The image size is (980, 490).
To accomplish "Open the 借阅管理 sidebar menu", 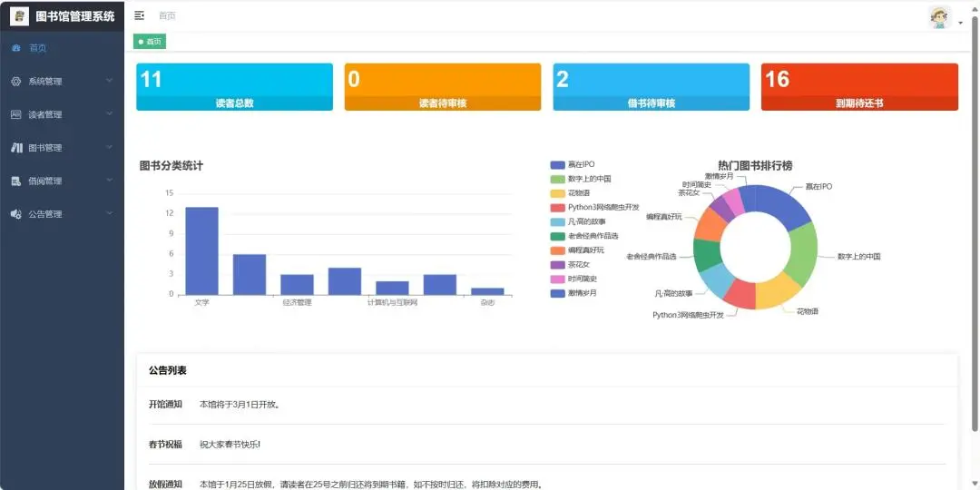I will pos(62,181).
